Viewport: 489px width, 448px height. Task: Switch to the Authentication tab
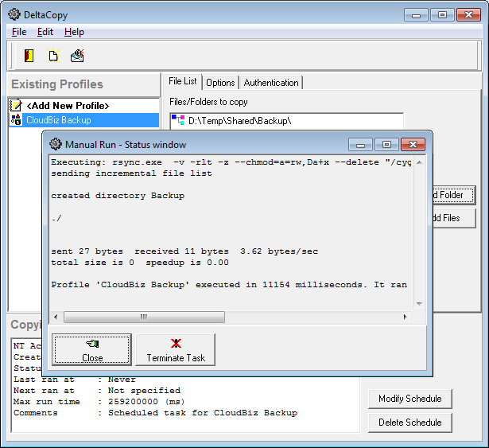coord(271,83)
